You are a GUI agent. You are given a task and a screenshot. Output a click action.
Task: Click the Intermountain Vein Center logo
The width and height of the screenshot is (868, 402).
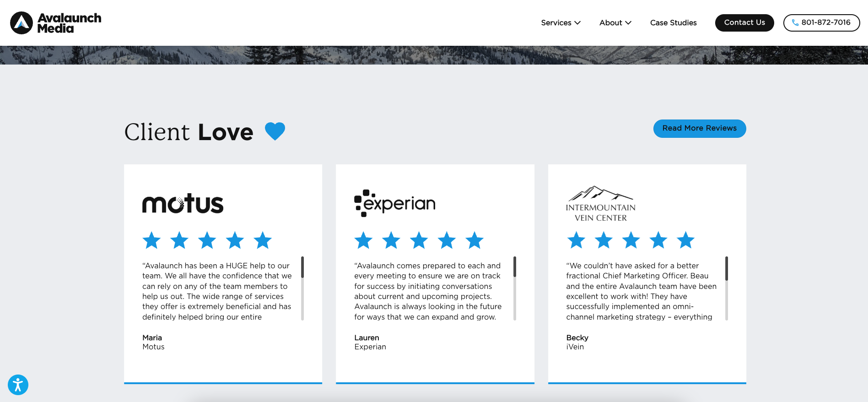[x=600, y=204]
